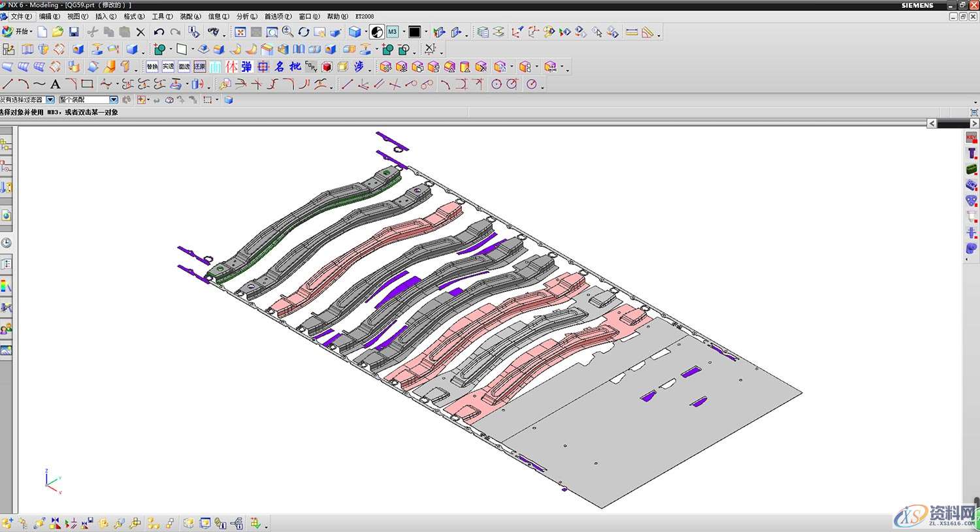
Task: Click the blue 弹 toolbar icon
Action: pyautogui.click(x=246, y=67)
